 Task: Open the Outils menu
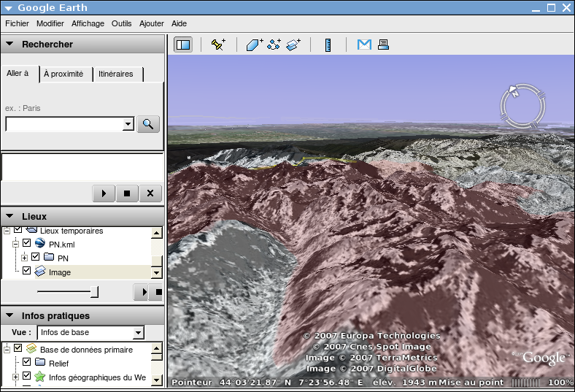pyautogui.click(x=121, y=23)
